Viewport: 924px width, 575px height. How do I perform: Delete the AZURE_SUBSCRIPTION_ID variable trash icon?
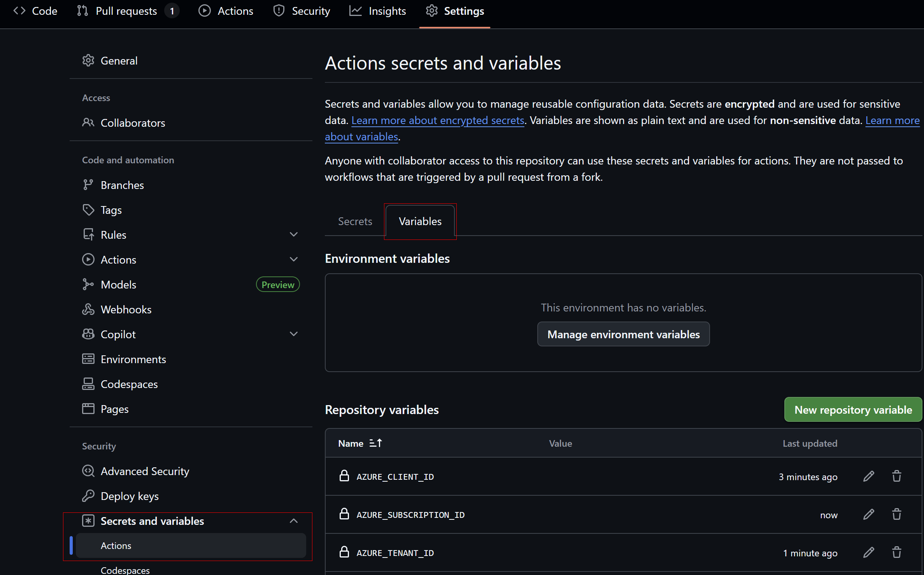(896, 514)
